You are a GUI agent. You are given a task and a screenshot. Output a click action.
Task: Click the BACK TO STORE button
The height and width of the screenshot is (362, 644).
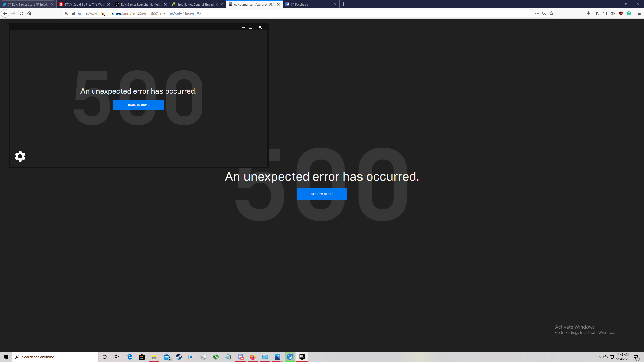[322, 194]
